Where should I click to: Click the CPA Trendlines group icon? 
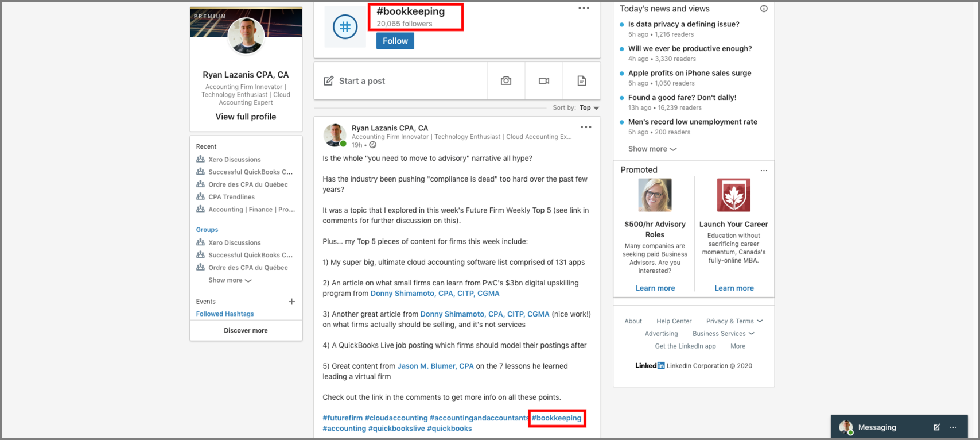[200, 196]
